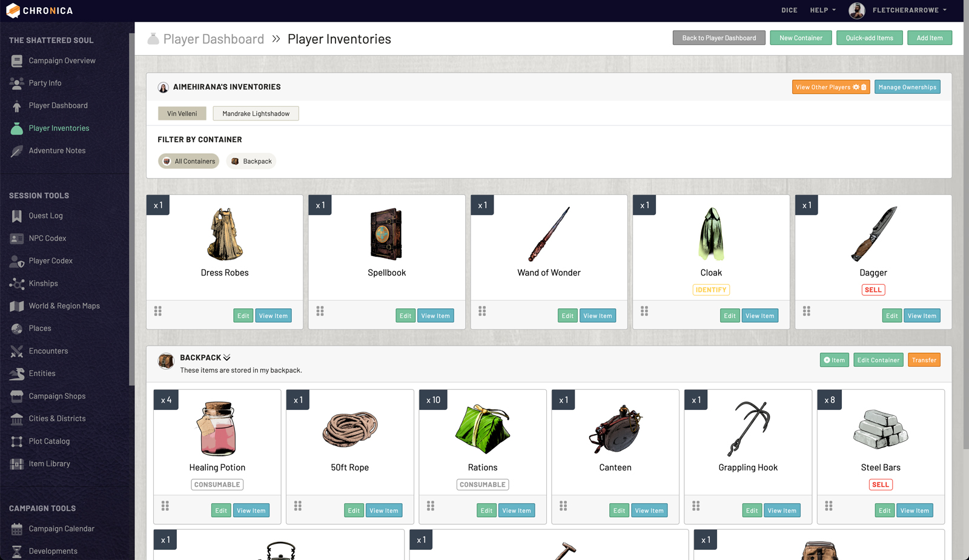Switch to Mandrake Lightshadow character

(256, 114)
